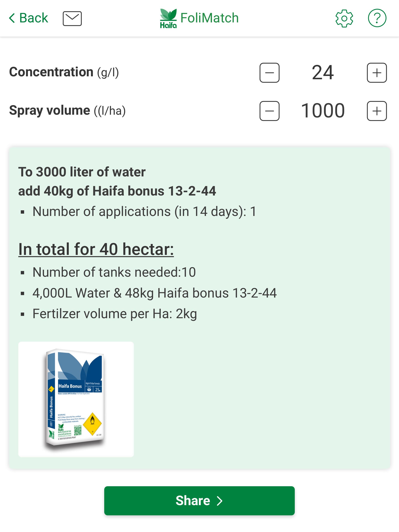The height and width of the screenshot is (532, 399).
Task: Select the concentration value 24
Action: [323, 73]
